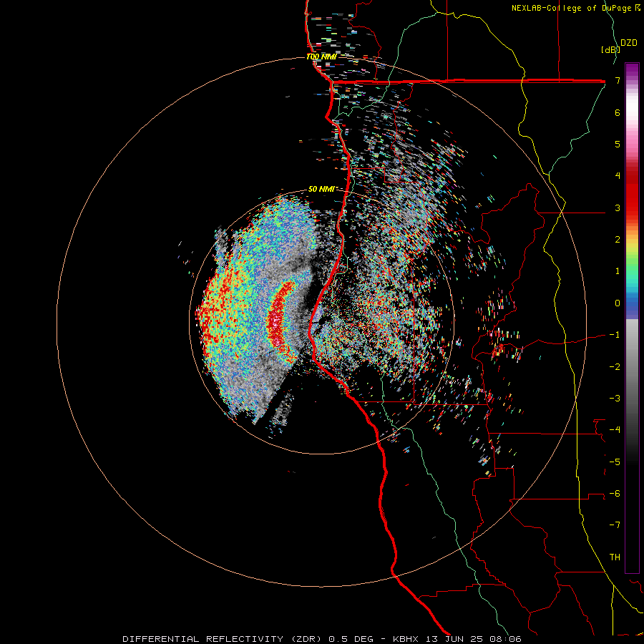Image resolution: width=644 pixels, height=644 pixels.
Task: Click the -6 value on the dB scale
Action: click(x=615, y=494)
